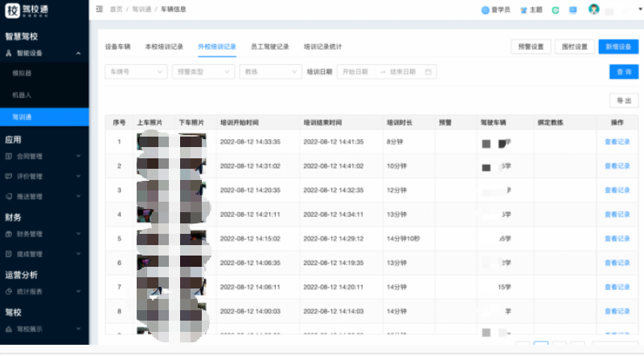Click the 驾校通 logo in the sidebar
644x356 pixels.
point(31,12)
